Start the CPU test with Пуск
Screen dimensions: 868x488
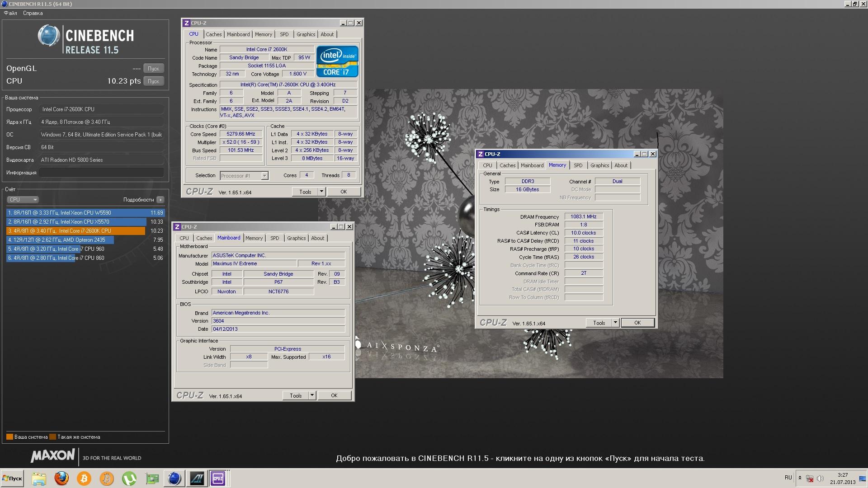click(x=154, y=81)
